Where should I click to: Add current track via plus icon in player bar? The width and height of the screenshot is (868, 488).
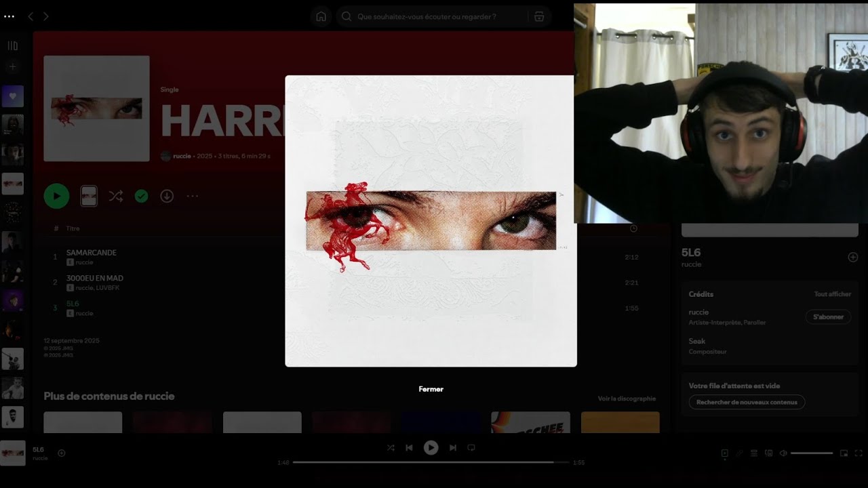(x=62, y=453)
